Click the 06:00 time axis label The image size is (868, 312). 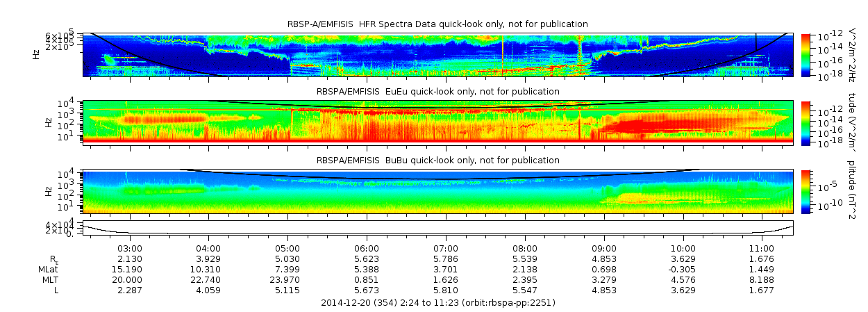point(367,249)
